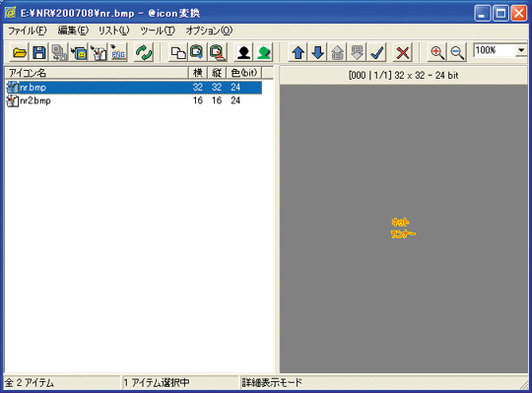This screenshot has width=532, height=393.
Task: Click the green silhouette mask icon
Action: (264, 52)
